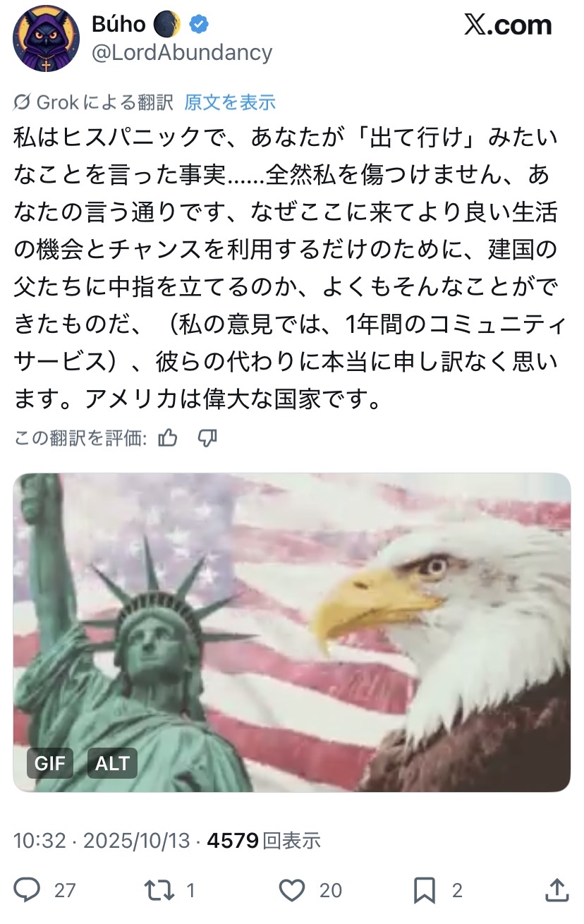Screen dimensions: 584x924
Task: Rate translation with thumbs down
Action: click(207, 439)
